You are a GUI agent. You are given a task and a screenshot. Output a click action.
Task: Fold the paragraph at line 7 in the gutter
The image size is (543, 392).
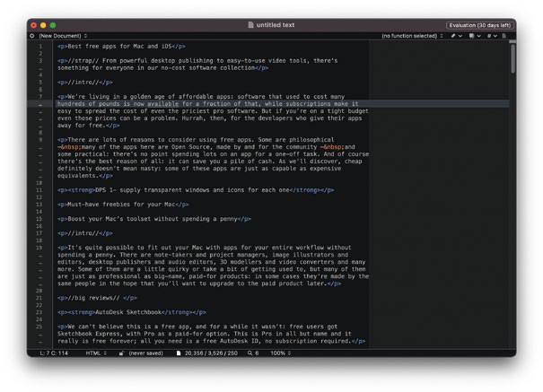[x=48, y=95]
